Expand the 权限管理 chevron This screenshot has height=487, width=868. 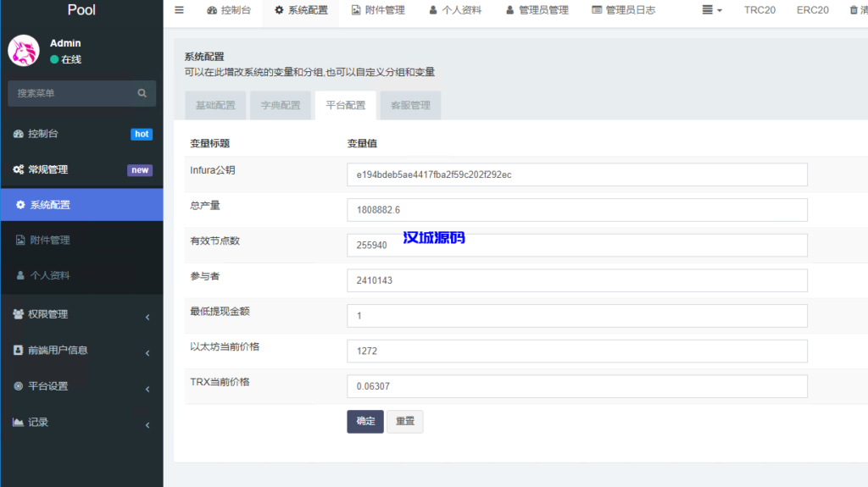tap(147, 317)
